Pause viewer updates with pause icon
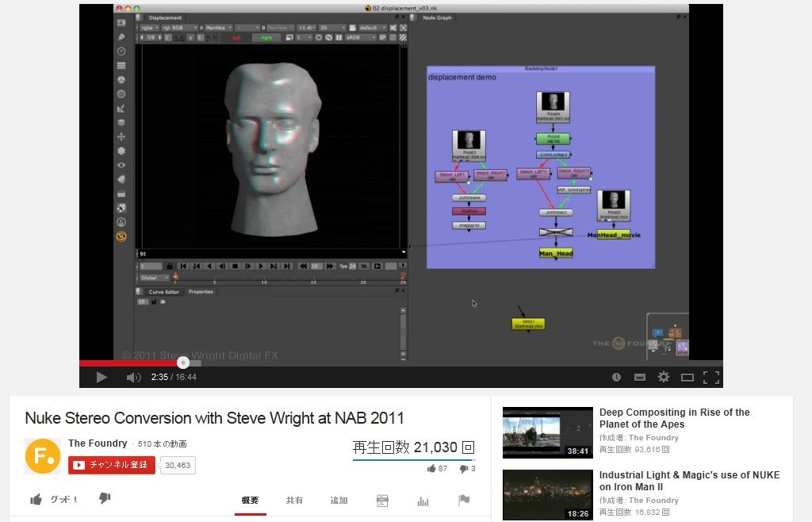The width and height of the screenshot is (812, 522). [x=339, y=37]
